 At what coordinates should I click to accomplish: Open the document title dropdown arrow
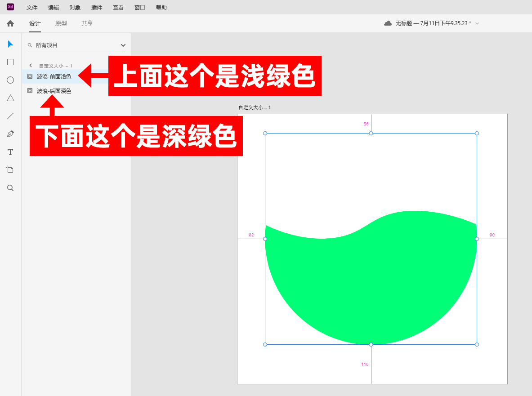pyautogui.click(x=477, y=23)
